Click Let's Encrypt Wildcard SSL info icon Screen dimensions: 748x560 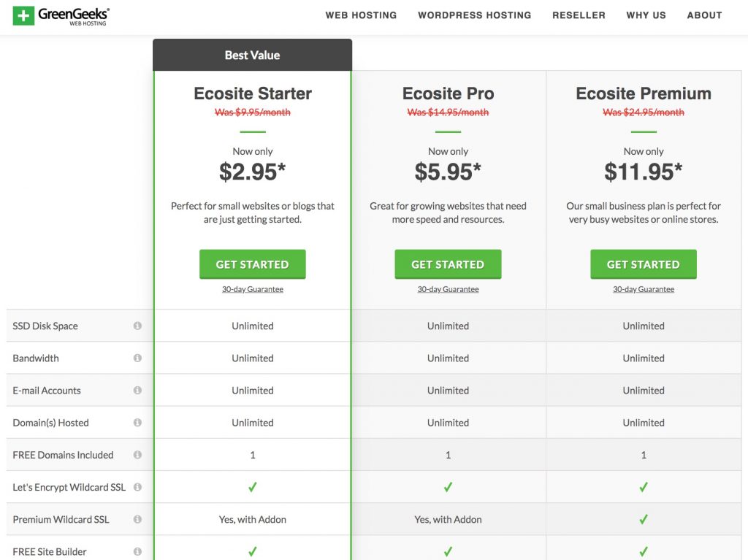(x=137, y=487)
